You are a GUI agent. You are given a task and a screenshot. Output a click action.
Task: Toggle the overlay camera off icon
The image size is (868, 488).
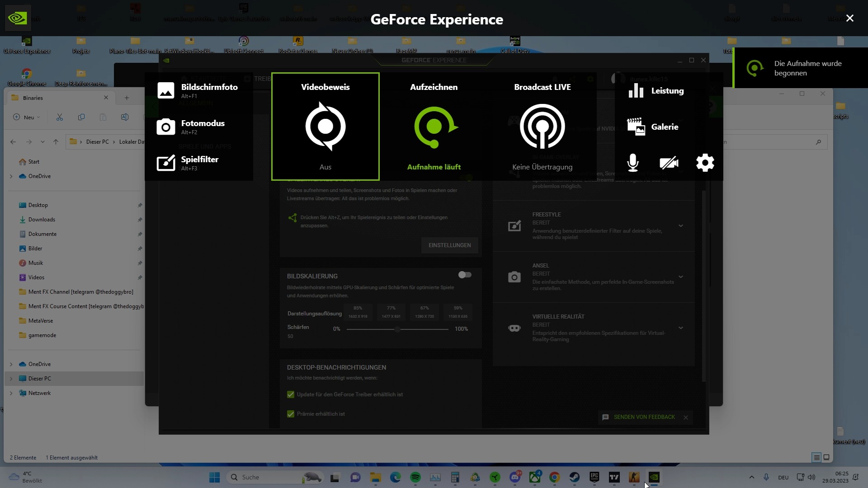669,163
